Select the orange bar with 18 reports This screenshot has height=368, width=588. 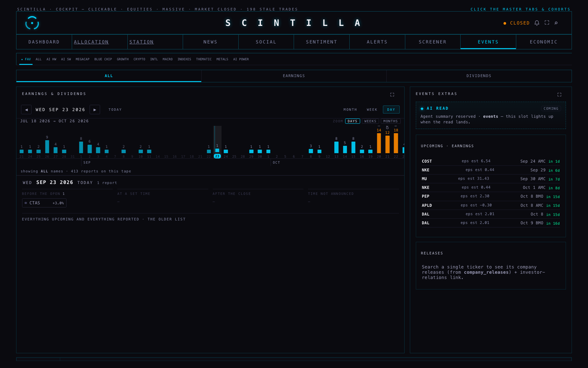(x=396, y=143)
